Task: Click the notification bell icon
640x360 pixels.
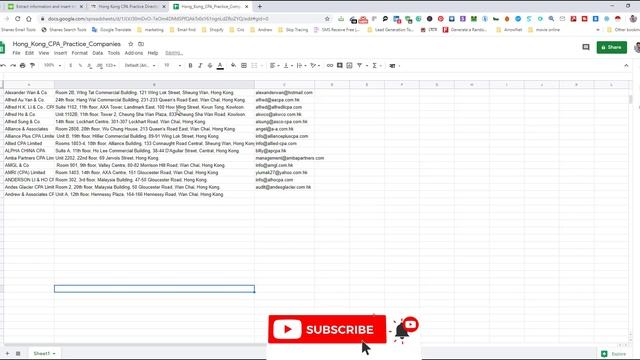Action: (402, 330)
